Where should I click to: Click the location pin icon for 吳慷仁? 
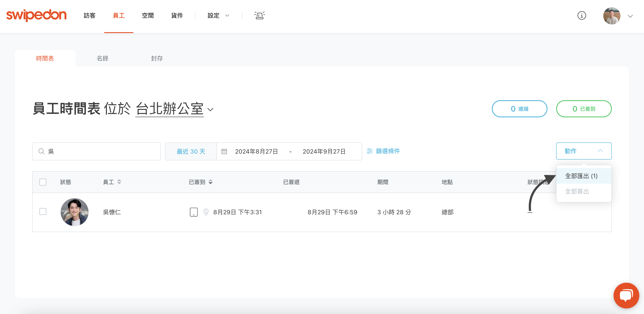pos(206,212)
